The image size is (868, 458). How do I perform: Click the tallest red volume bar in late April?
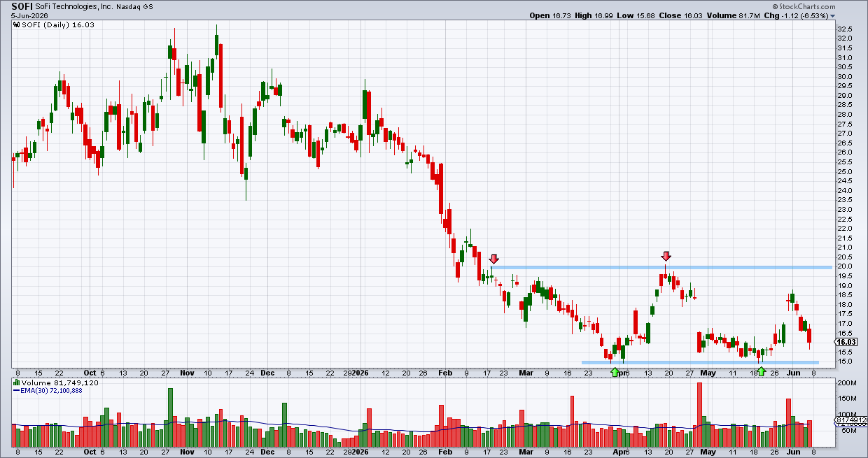[x=699, y=415]
